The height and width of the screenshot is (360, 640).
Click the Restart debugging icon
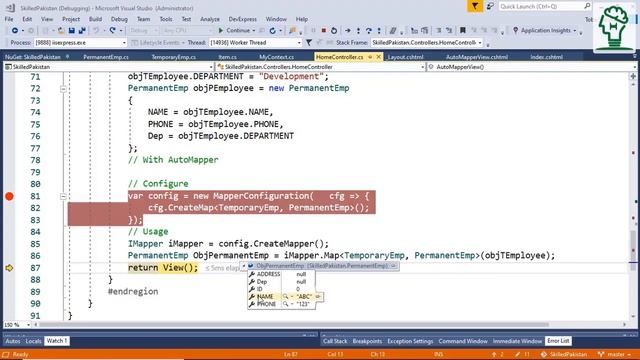[x=334, y=31]
